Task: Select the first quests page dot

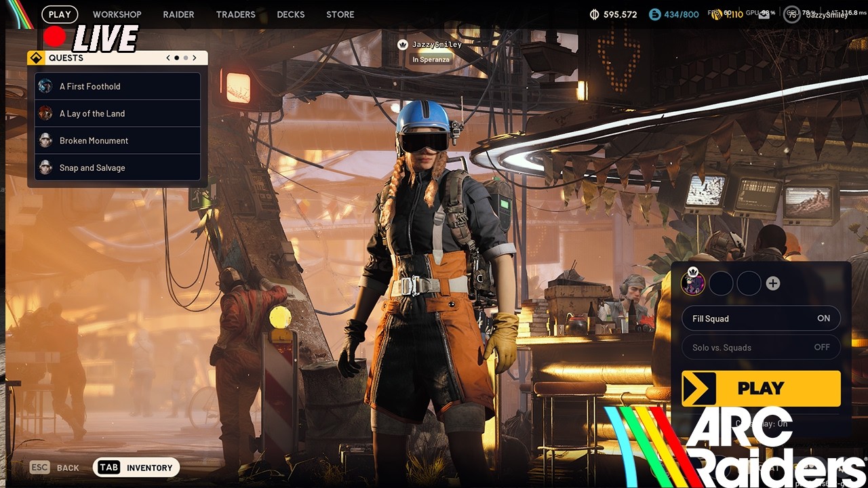Action: tap(177, 58)
